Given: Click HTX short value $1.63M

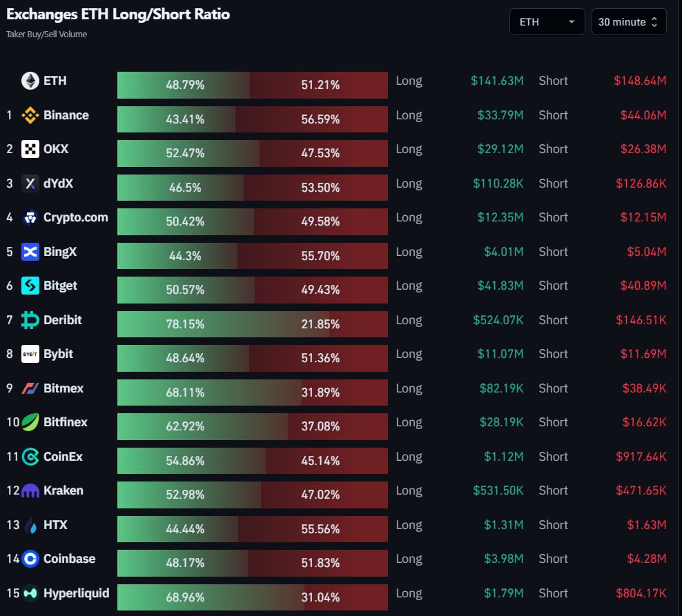Looking at the screenshot, I should click(646, 525).
